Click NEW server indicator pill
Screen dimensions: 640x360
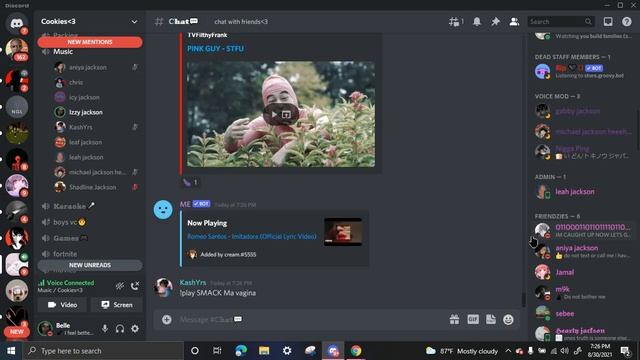pos(17,331)
